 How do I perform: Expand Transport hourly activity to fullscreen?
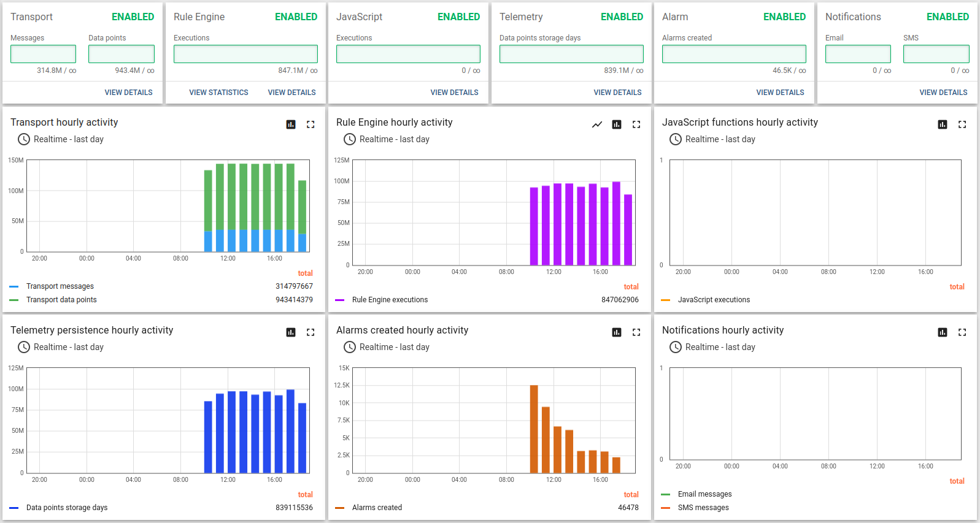[311, 124]
